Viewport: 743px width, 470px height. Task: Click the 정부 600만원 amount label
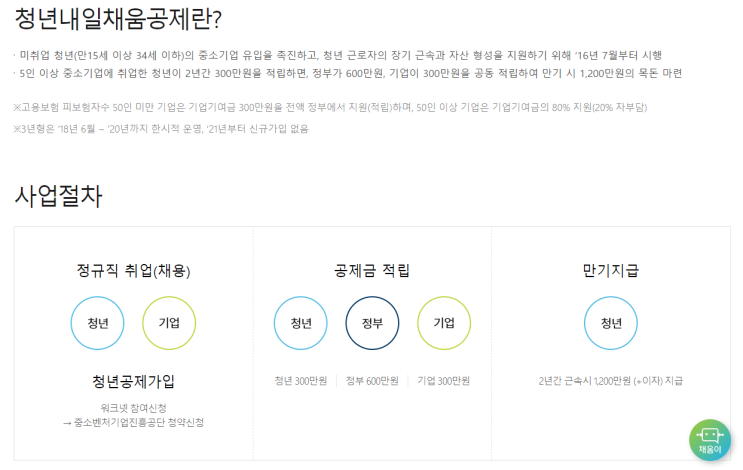click(x=372, y=381)
